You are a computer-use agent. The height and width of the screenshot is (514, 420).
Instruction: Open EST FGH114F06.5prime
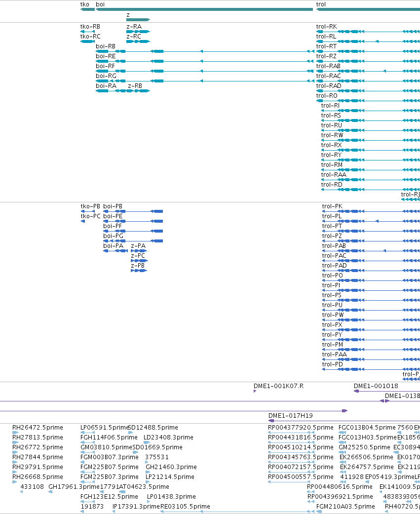pyautogui.click(x=109, y=437)
